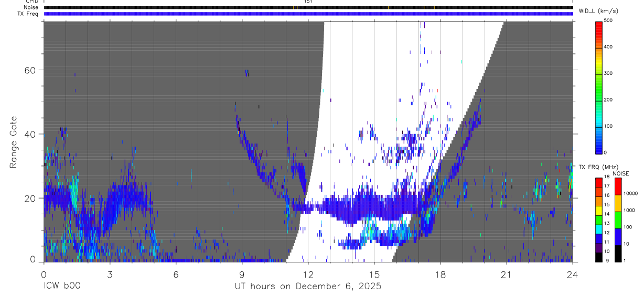
Task: Click the yellow 1000–10000 segment of NOISE legend
Action: (617, 203)
